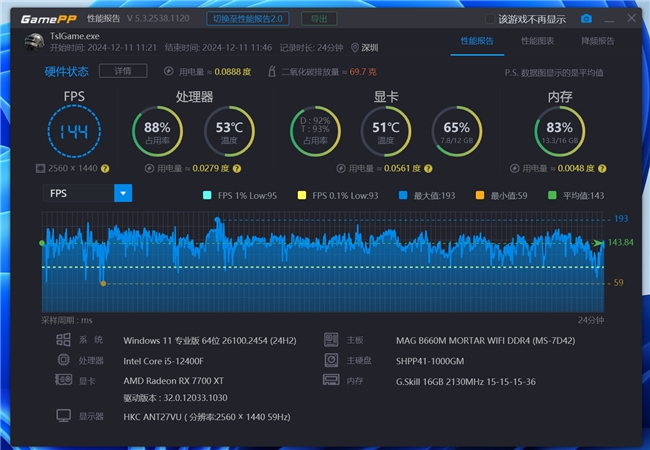Click the power icon beside graphics card 用电量
650x450 pixels.
pos(341,169)
